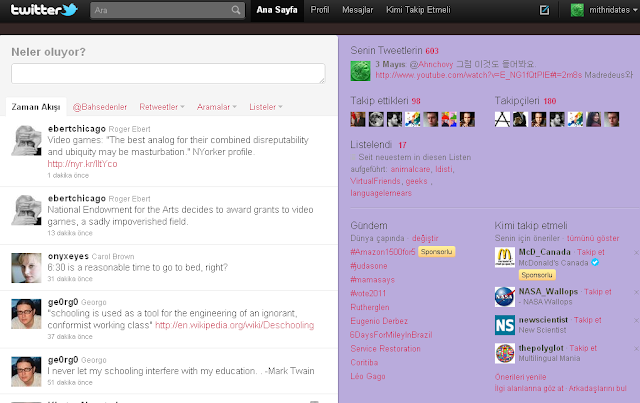640x403 pixels.
Task: Open the mithridates account dropdown
Action: click(604, 10)
